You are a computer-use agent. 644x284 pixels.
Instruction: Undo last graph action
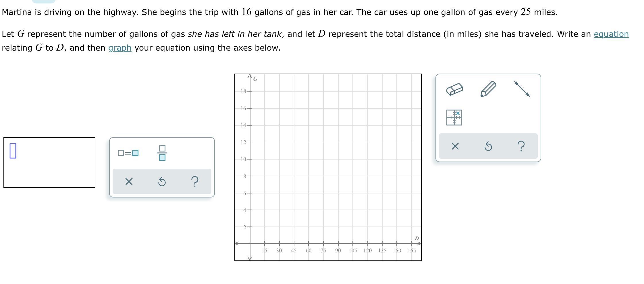[x=488, y=146]
